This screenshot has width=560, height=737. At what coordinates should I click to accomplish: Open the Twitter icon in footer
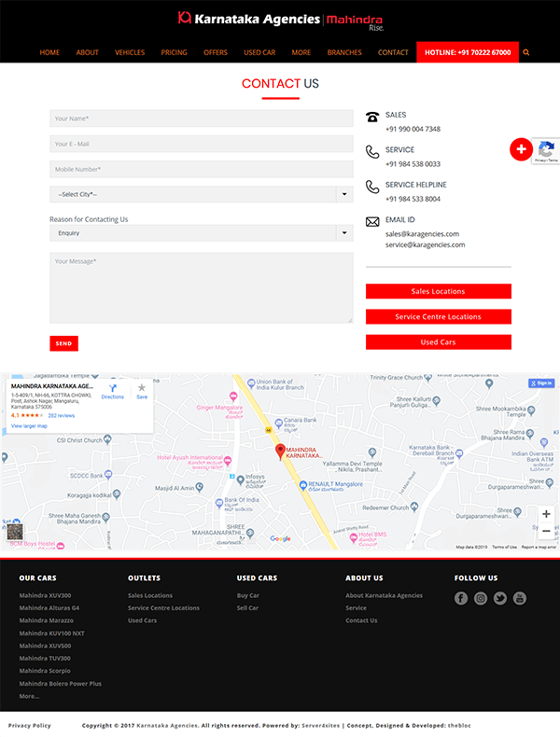(500, 598)
